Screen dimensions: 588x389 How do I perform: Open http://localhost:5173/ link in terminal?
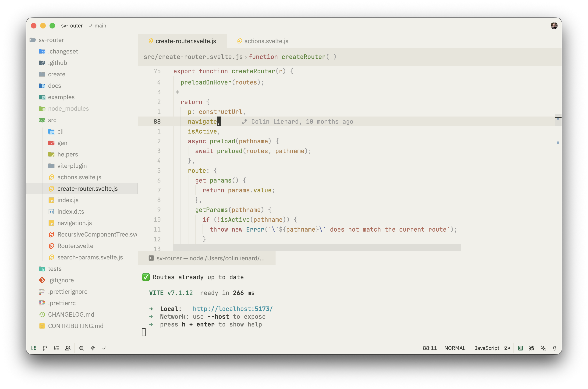tap(233, 309)
